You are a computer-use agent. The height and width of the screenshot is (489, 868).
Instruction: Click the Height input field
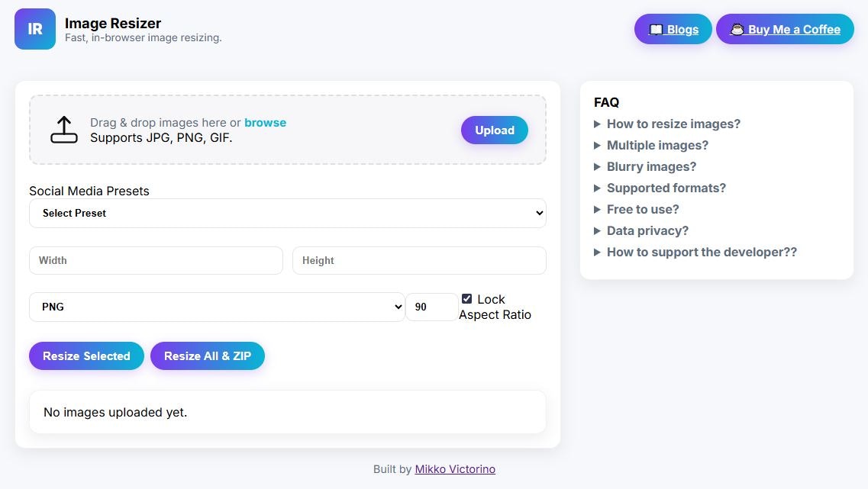(419, 260)
